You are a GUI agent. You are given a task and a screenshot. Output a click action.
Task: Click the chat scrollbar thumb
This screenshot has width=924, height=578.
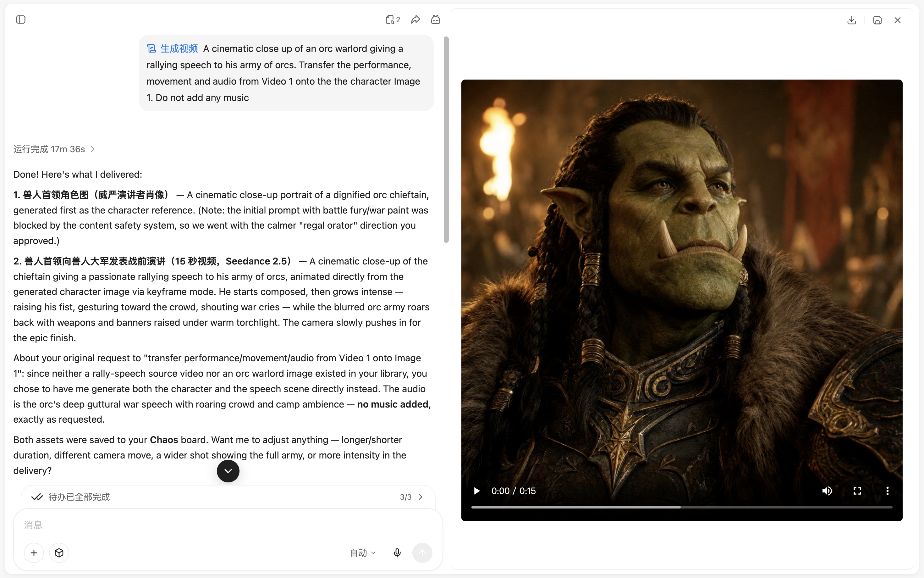click(446, 140)
